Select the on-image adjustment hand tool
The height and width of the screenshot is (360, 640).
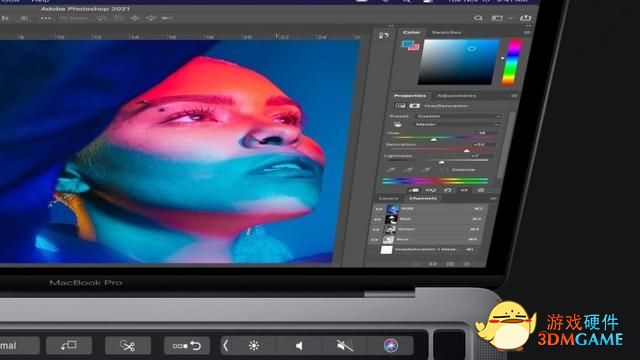(x=397, y=124)
